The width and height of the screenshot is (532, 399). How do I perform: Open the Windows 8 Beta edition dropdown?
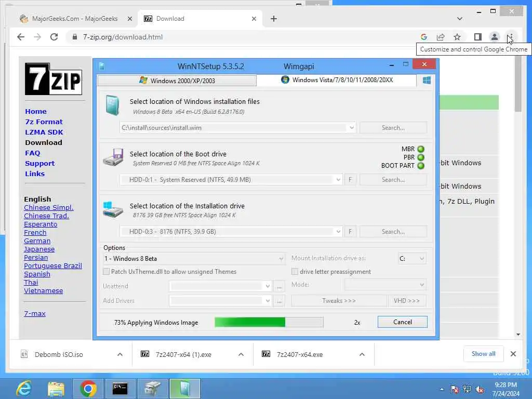(194, 259)
